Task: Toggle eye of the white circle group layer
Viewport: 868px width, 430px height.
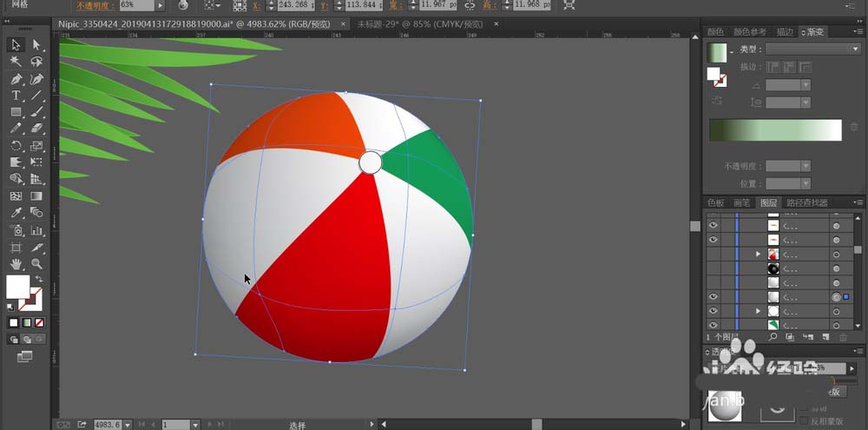Action: tap(713, 311)
